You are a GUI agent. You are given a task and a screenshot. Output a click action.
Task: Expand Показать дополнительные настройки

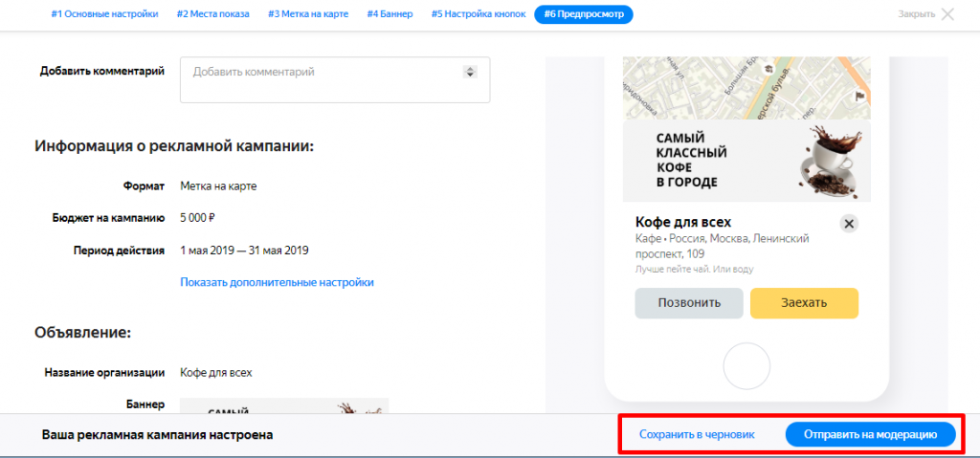tap(277, 282)
